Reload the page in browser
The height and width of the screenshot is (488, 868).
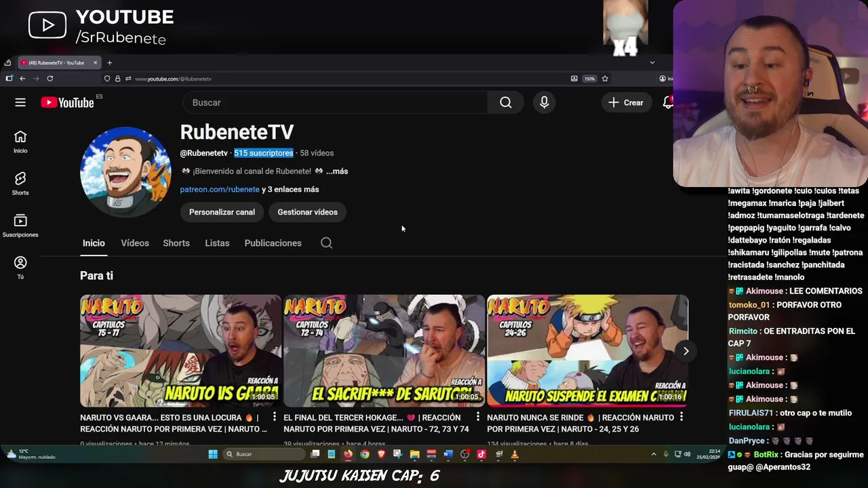(x=50, y=79)
